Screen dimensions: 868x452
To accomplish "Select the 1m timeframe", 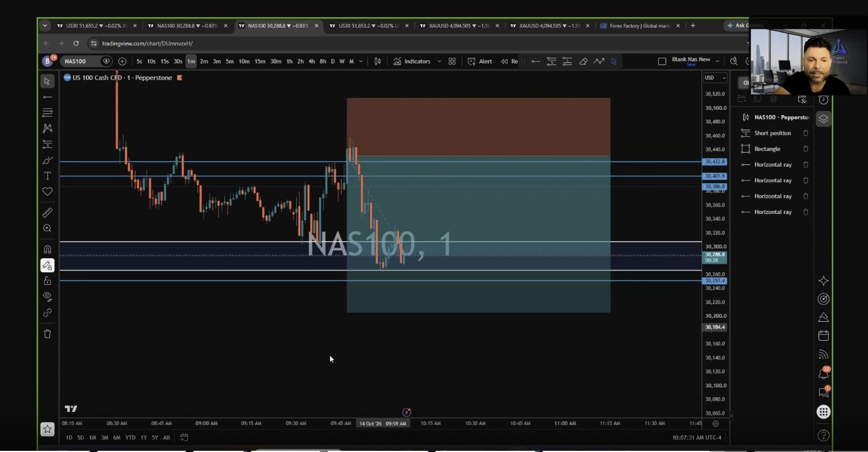I will coord(191,61).
